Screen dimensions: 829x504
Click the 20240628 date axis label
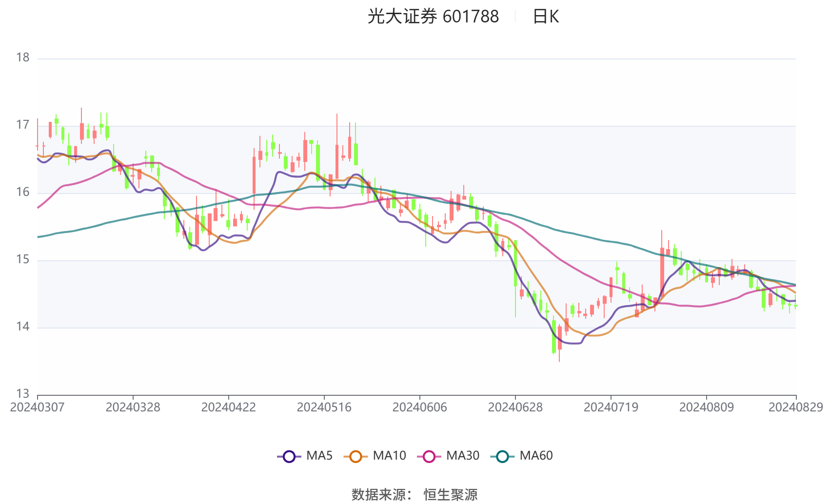point(515,407)
